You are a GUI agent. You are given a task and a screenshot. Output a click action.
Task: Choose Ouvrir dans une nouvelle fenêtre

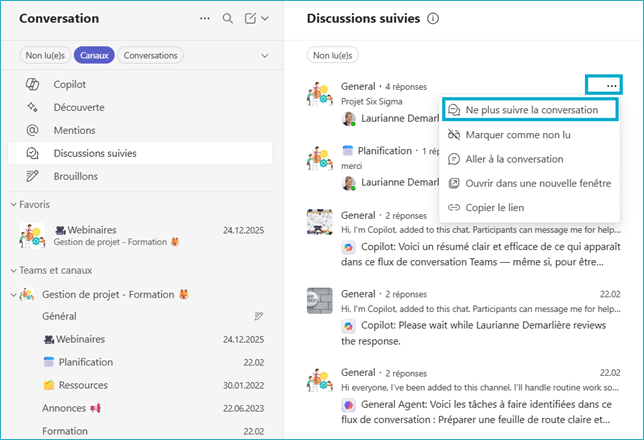529,183
